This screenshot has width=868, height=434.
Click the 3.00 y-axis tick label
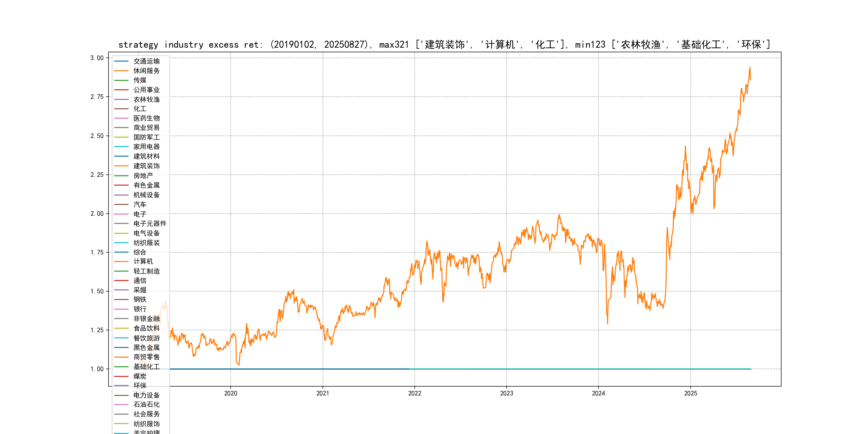coord(97,58)
